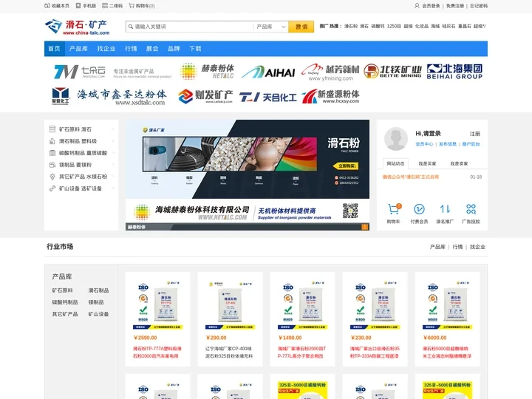Click the 免费注册 link

click(x=454, y=6)
